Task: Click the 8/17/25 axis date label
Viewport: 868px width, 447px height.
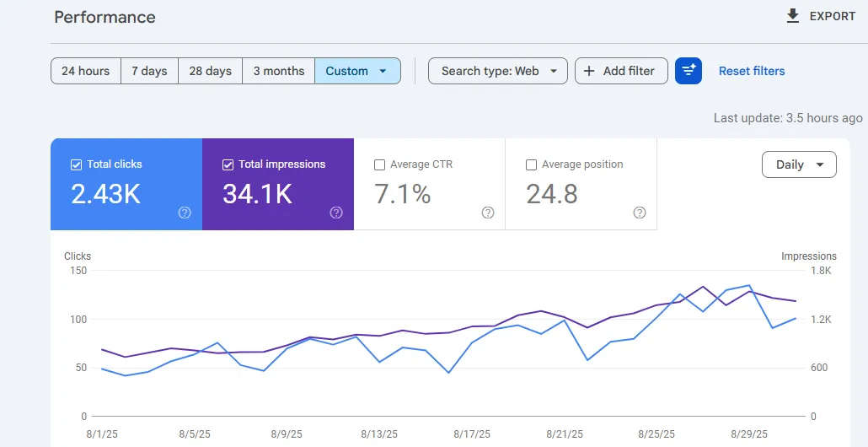Action: [x=472, y=434]
